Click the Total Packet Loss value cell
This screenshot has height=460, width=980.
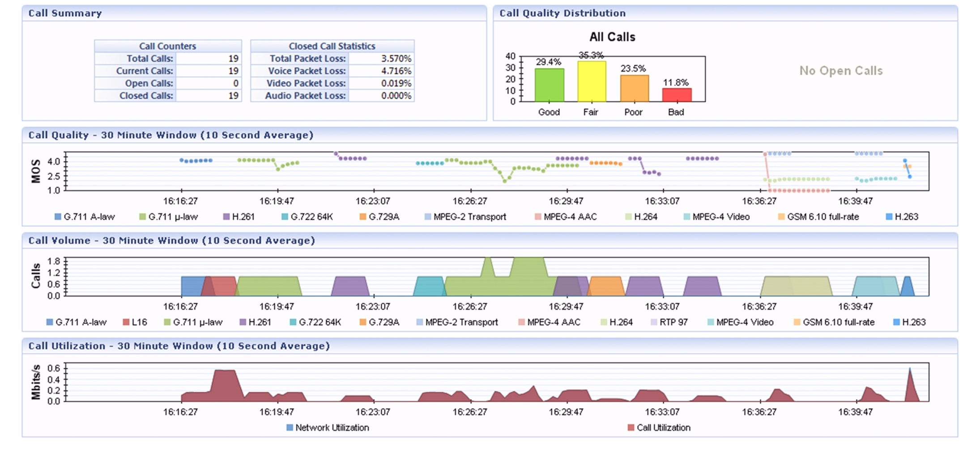point(381,59)
